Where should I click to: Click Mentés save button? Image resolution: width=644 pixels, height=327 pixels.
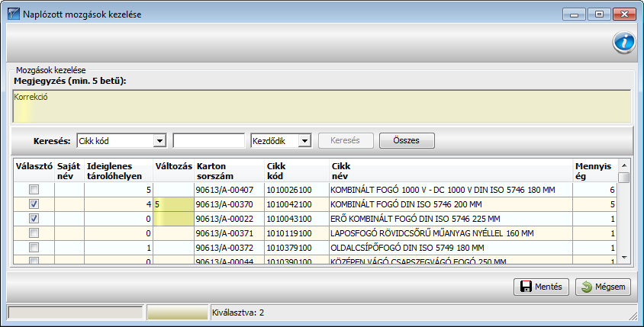pyautogui.click(x=541, y=287)
